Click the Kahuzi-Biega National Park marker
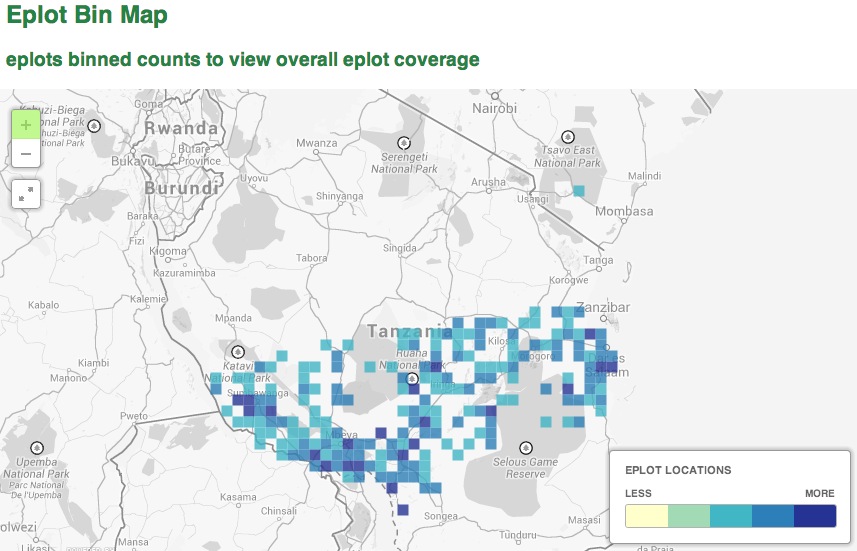The width and height of the screenshot is (857, 551). [94, 126]
